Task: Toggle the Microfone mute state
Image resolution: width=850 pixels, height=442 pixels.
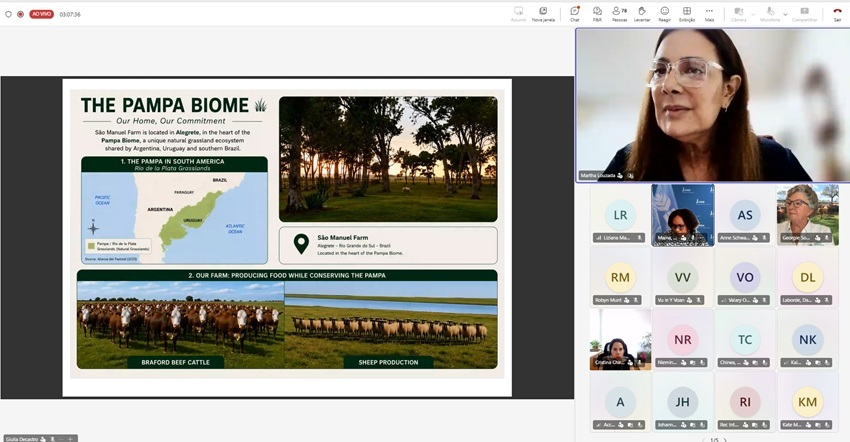Action: click(770, 14)
